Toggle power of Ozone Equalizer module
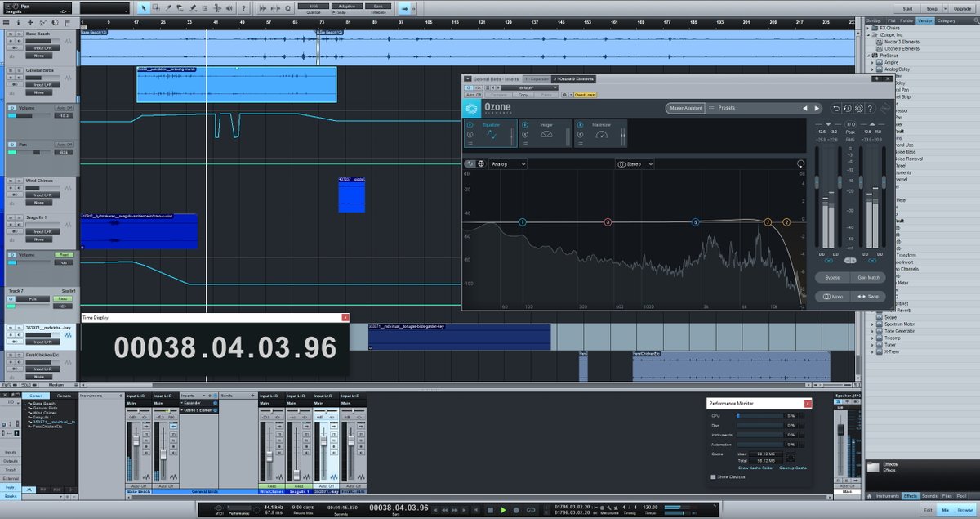Screen dimensions: 980x519 pyautogui.click(x=470, y=125)
